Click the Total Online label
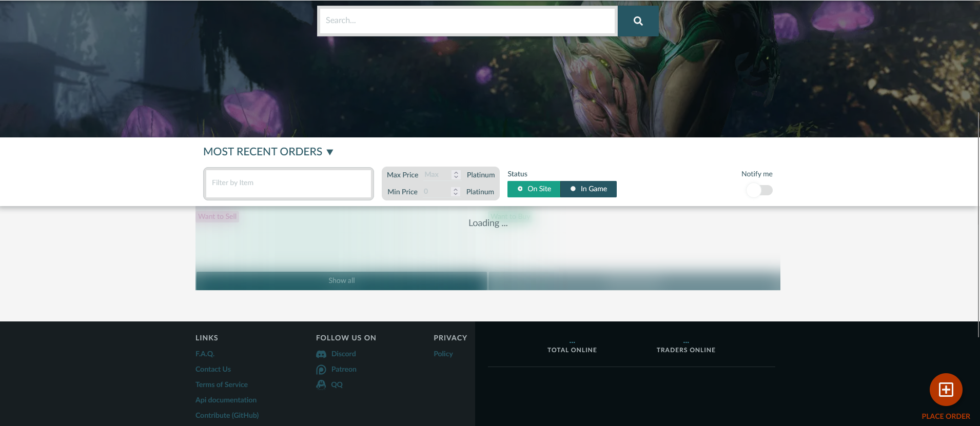 [x=572, y=350]
